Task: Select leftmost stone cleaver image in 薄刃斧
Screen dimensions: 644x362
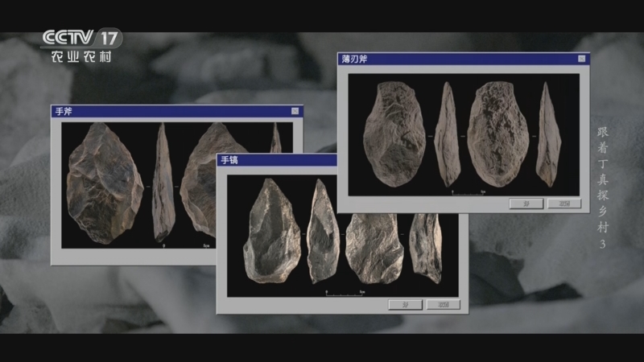Action: [x=394, y=134]
